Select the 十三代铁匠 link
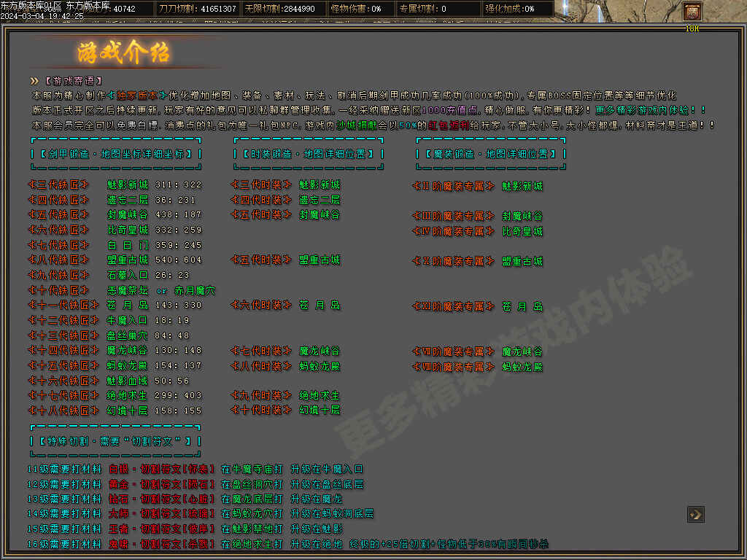Image resolution: width=747 pixels, height=560 pixels. [x=63, y=335]
